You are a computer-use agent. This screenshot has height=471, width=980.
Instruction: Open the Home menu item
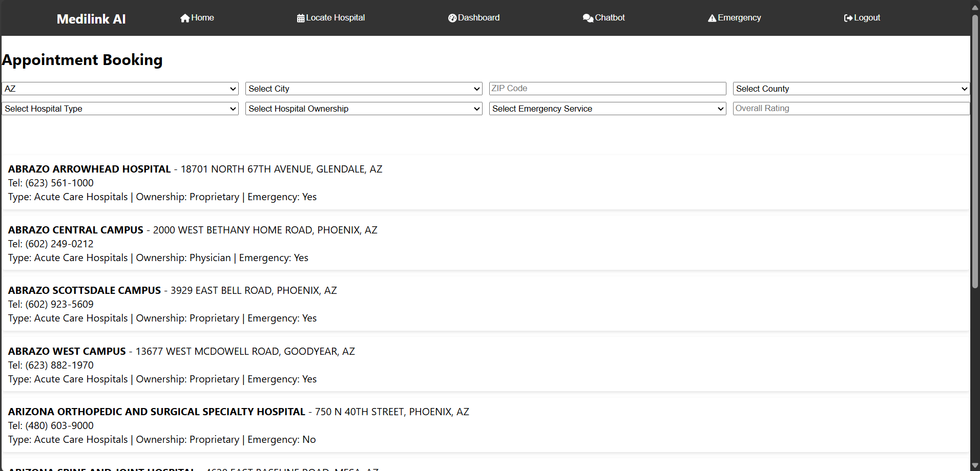coord(197,18)
